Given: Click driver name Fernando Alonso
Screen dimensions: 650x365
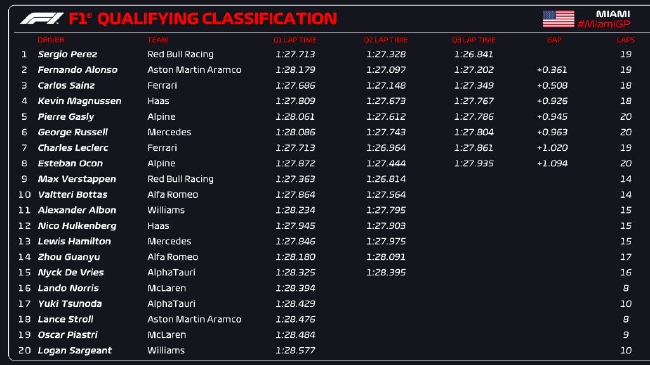Looking at the screenshot, I should coord(78,70).
